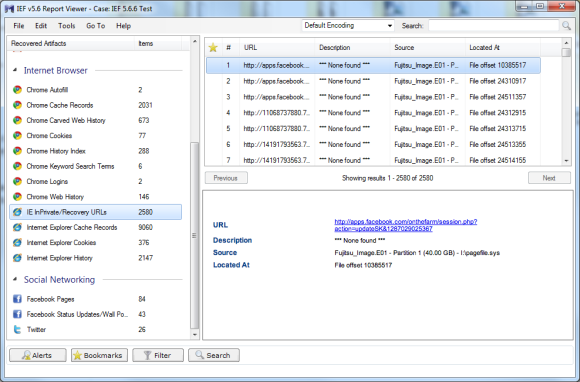Click the Bookmarks button

[99, 355]
